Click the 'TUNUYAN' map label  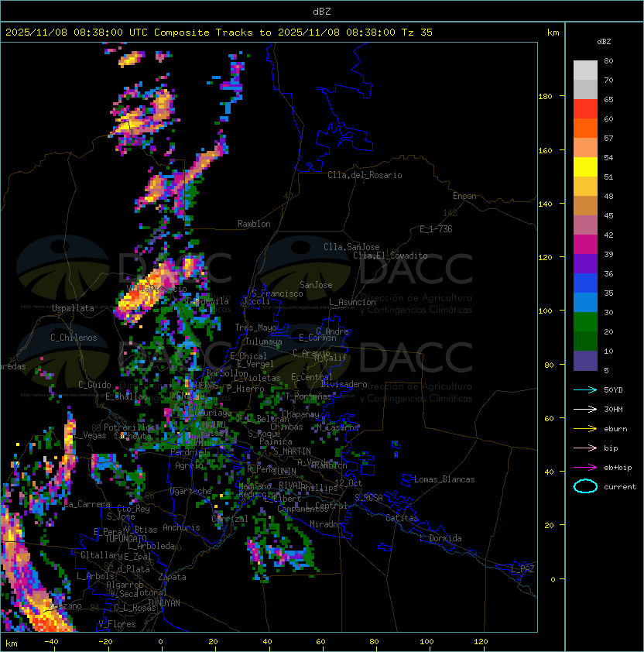point(164,603)
